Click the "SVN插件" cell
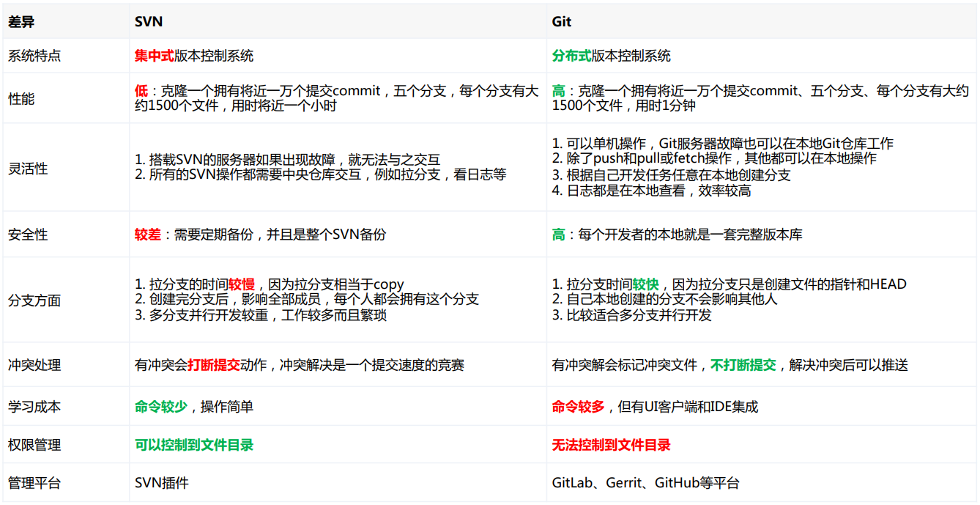 [x=161, y=483]
